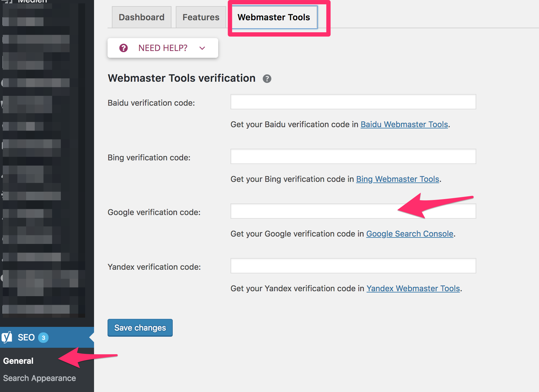Click the Yandex verification code label
The image size is (539, 392).
pyautogui.click(x=154, y=267)
